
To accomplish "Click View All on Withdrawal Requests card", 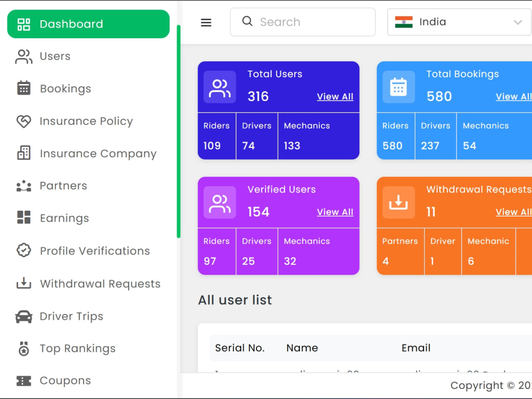I will (x=514, y=212).
